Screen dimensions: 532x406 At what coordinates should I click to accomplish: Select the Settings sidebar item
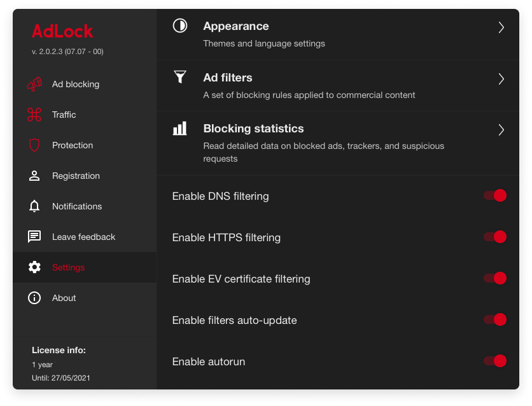(x=85, y=267)
